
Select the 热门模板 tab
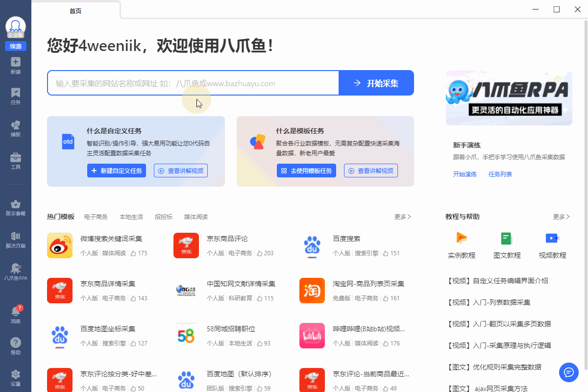point(61,217)
